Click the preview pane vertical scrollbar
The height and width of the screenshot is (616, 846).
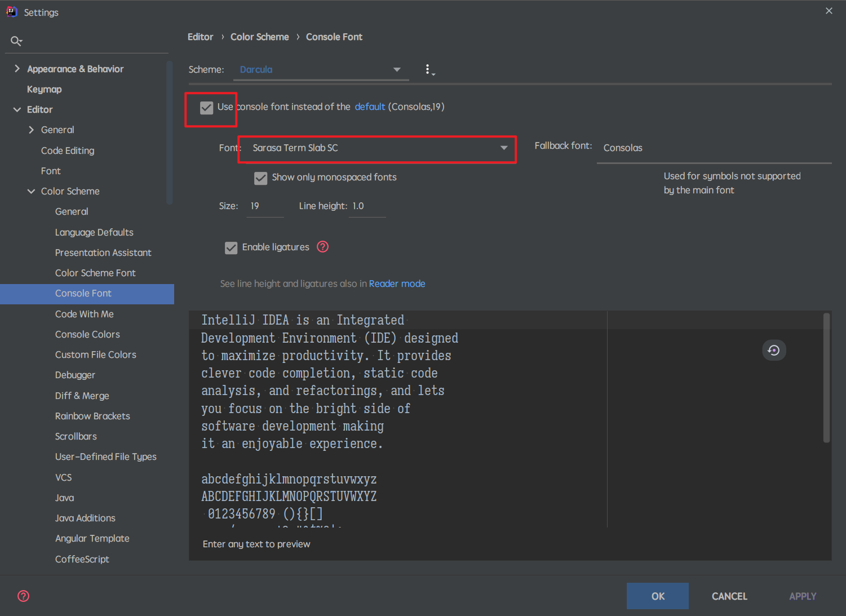[x=826, y=378]
